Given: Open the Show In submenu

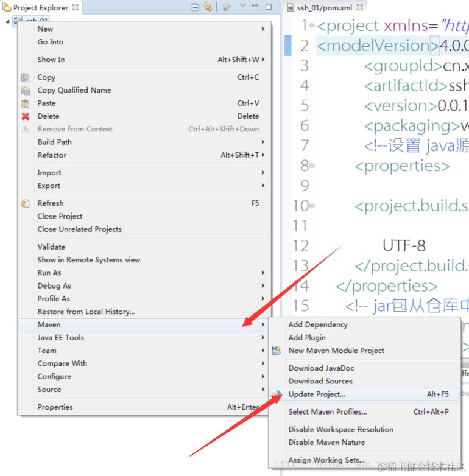Looking at the screenshot, I should pos(144,60).
